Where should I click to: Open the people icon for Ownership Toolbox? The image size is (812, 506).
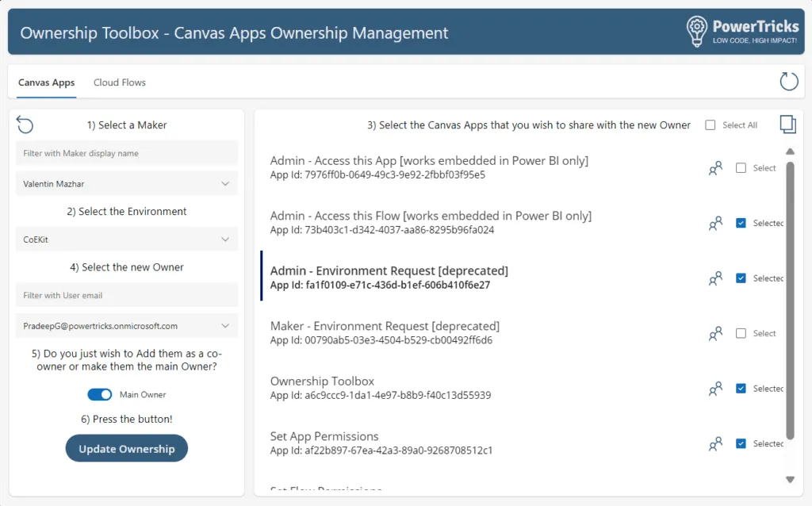[x=715, y=389]
